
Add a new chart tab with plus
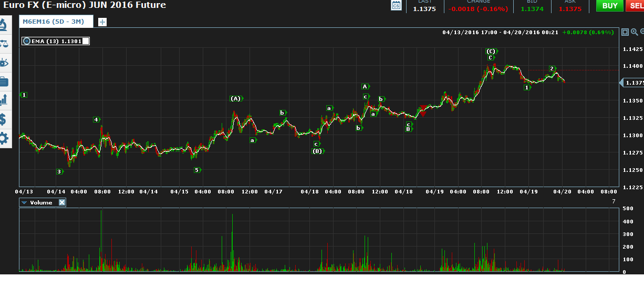pos(102,22)
